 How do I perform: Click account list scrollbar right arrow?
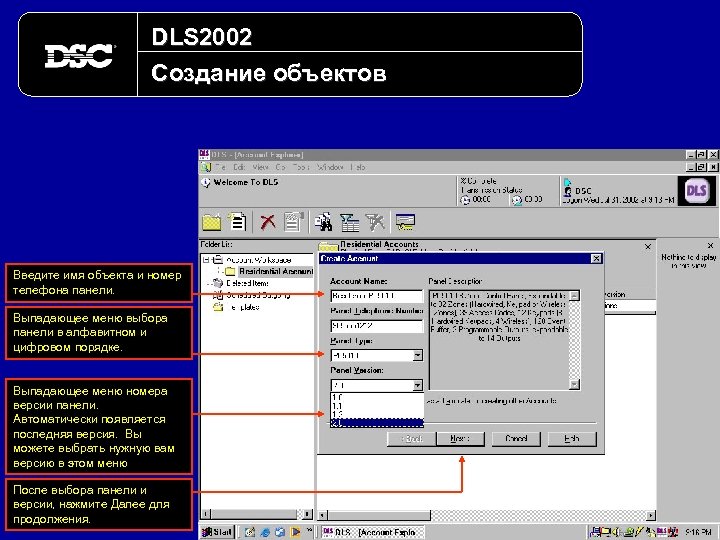[x=651, y=515]
